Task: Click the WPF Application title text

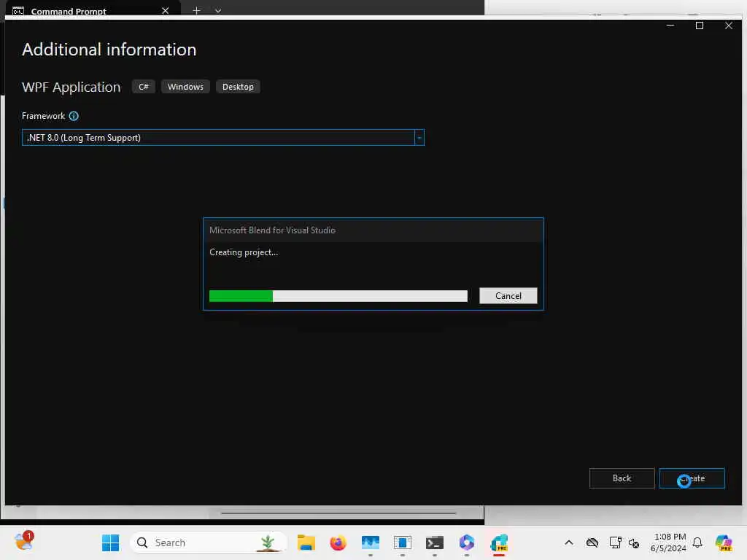Action: (x=71, y=87)
